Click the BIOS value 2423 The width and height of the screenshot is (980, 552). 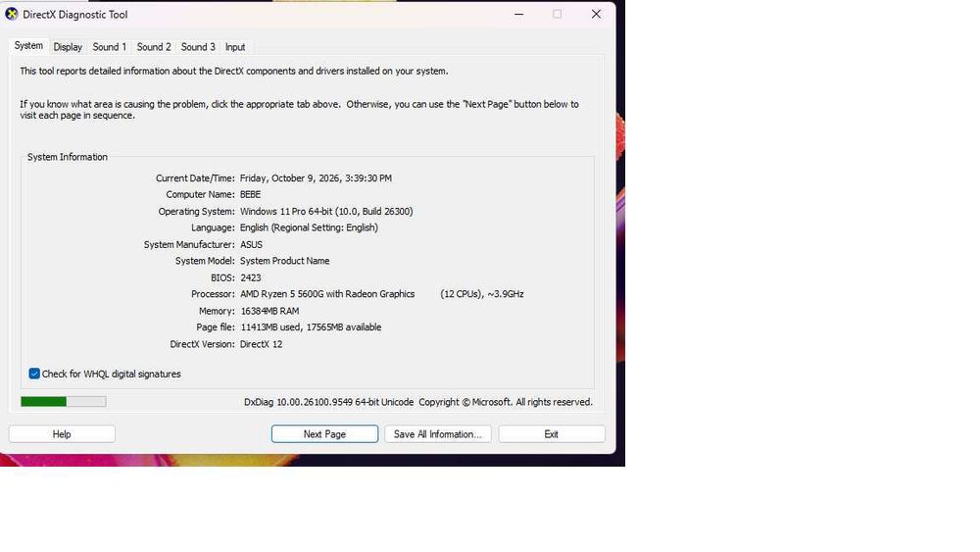(x=251, y=277)
